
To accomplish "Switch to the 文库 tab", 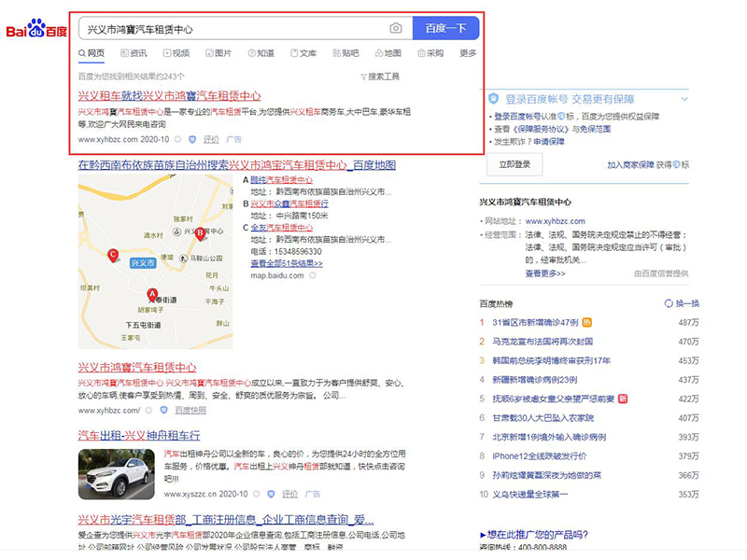I will click(x=303, y=53).
